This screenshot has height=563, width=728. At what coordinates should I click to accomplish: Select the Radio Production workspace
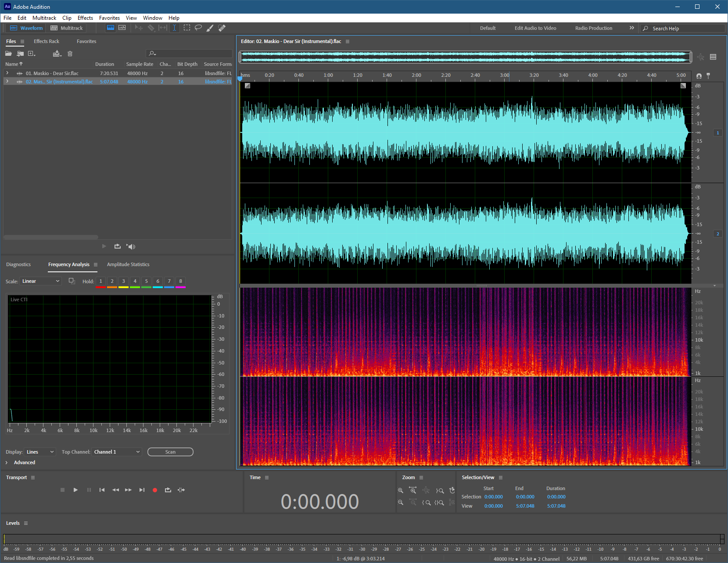pos(594,28)
